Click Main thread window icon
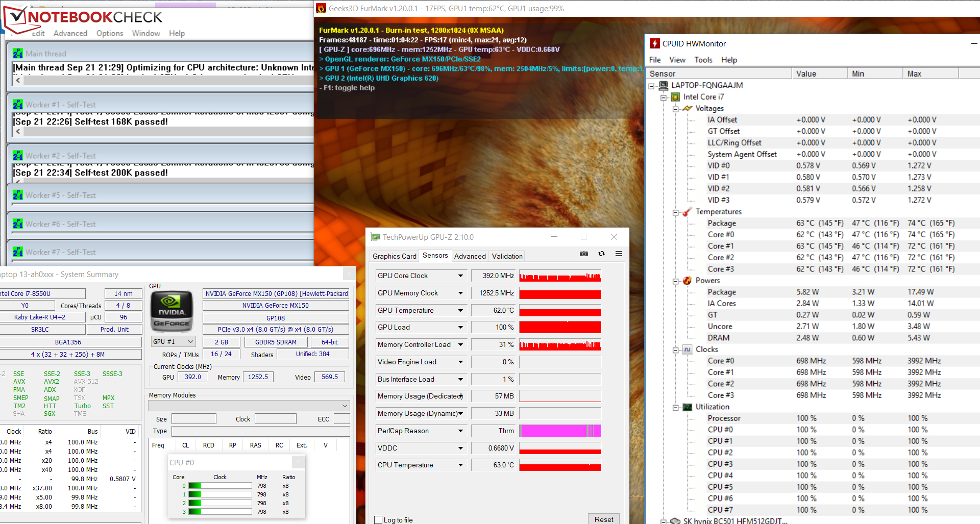The image size is (980, 524). point(18,54)
